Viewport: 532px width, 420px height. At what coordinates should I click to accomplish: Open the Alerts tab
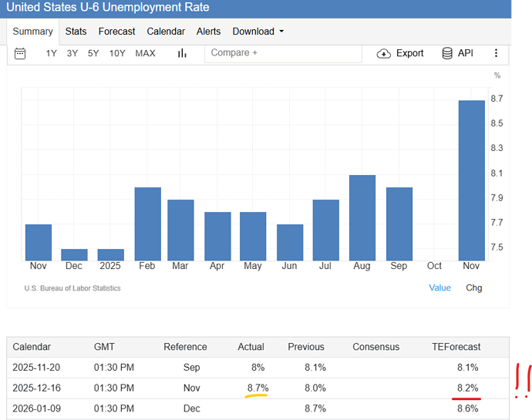208,32
